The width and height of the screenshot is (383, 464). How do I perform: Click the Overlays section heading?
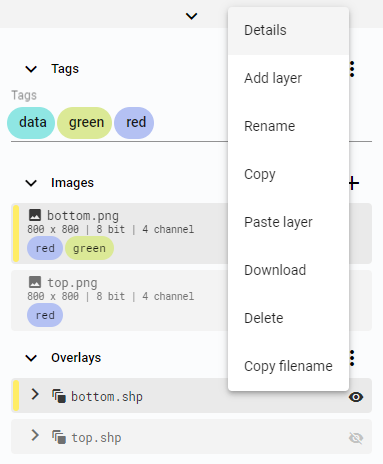click(x=76, y=358)
